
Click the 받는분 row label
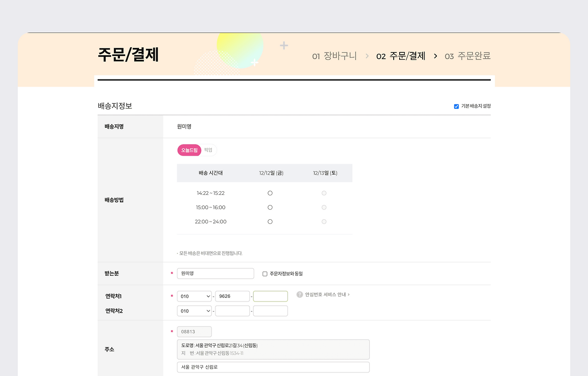(112, 273)
